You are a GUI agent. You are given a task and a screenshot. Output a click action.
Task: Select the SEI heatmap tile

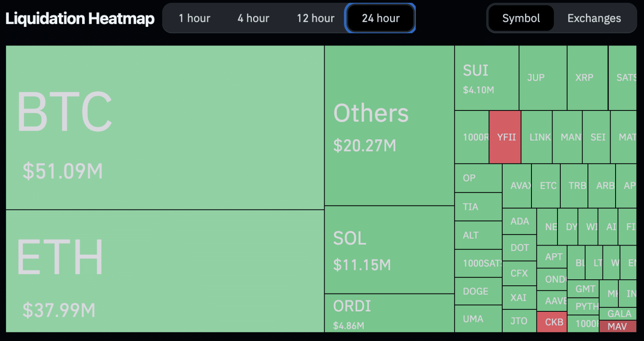click(596, 137)
